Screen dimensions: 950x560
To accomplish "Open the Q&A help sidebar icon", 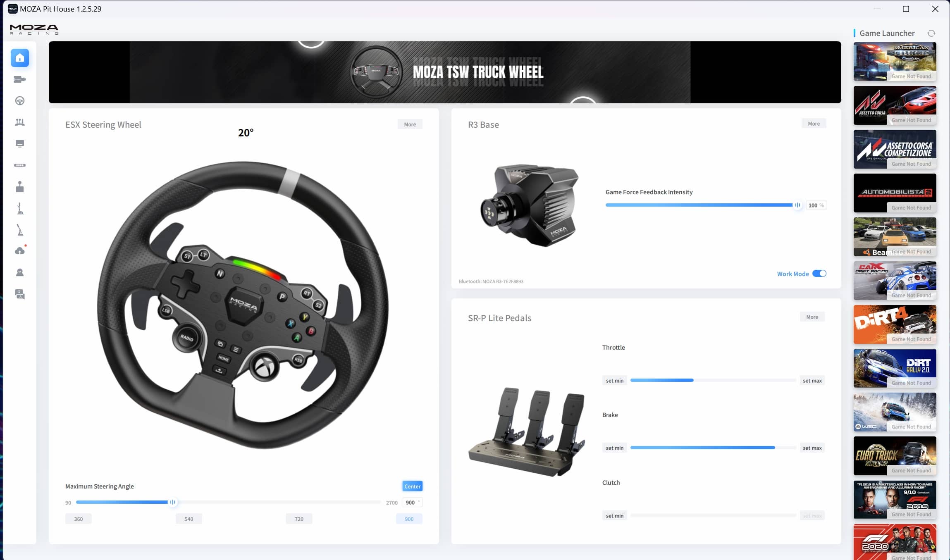I will (x=20, y=294).
